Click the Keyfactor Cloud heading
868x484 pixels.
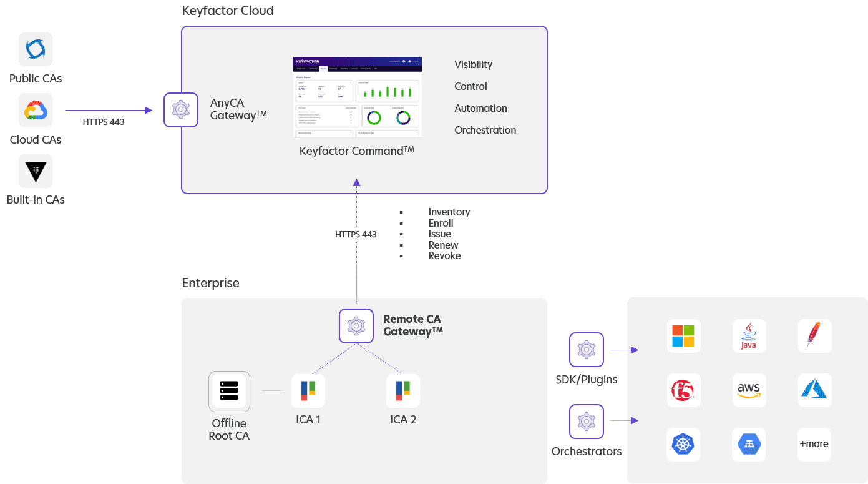(x=228, y=11)
